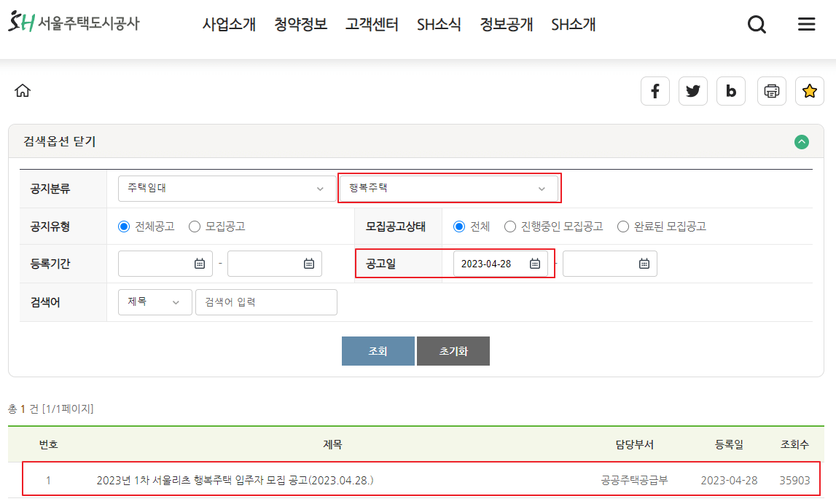Open the full menu via hamburger icon

point(806,24)
